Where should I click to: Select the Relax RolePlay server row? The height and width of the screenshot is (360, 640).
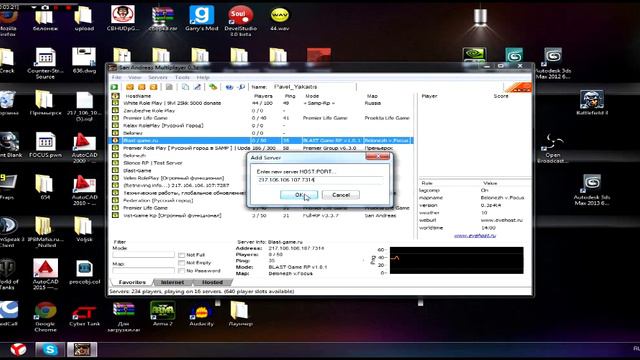click(262, 126)
